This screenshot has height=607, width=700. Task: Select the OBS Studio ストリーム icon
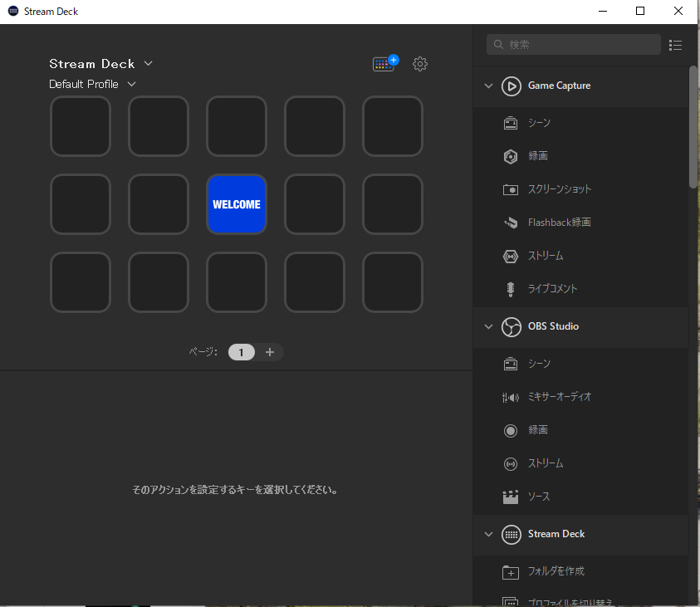pos(511,463)
